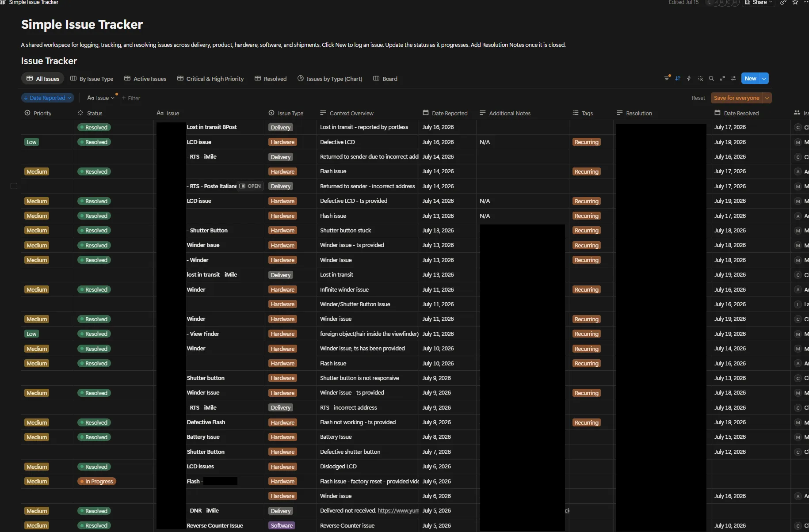Expand the New button dropdown arrow
Viewport: 809px width, 532px height.
pyautogui.click(x=764, y=79)
